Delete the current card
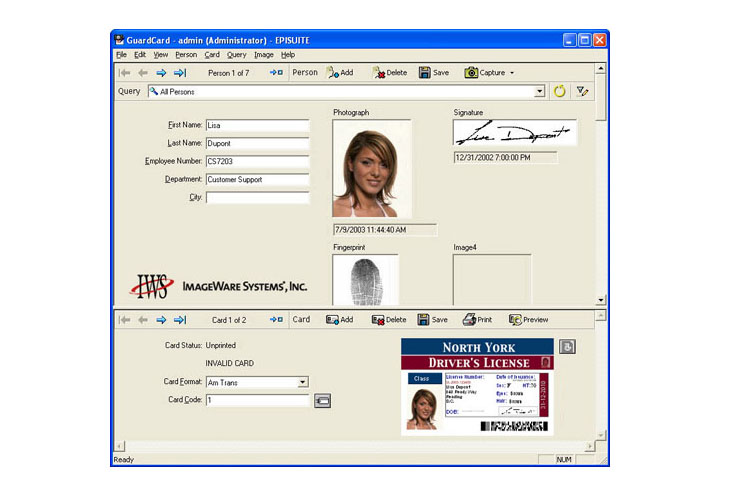Image resolution: width=750 pixels, height=500 pixels. tap(389, 320)
